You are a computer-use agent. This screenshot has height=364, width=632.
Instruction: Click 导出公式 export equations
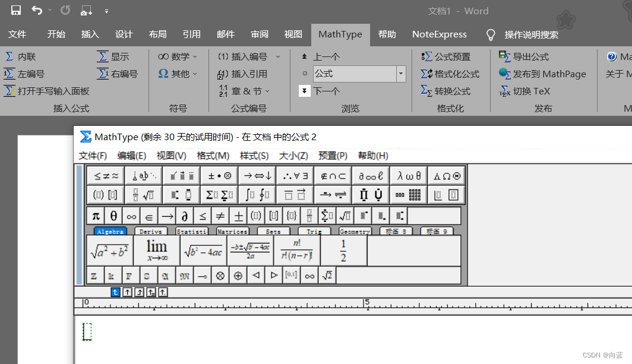tap(524, 57)
